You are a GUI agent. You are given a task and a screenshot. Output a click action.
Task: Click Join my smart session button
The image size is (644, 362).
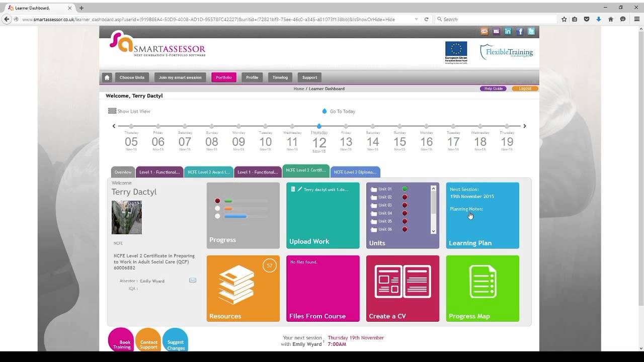coord(180,77)
